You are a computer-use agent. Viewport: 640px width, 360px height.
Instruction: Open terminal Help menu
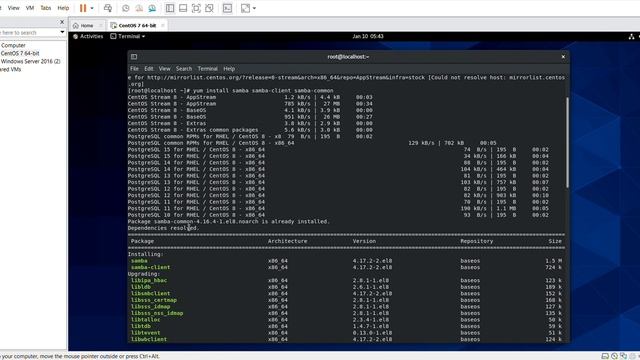tap(229, 69)
